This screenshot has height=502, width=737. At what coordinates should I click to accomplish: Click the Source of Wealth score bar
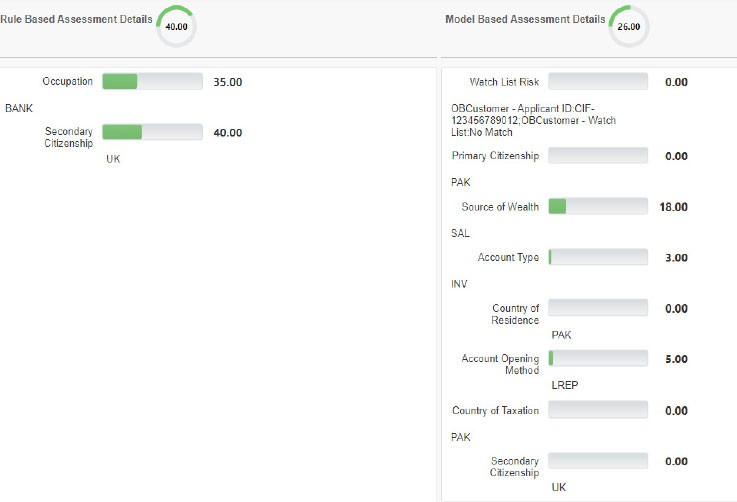coord(598,206)
